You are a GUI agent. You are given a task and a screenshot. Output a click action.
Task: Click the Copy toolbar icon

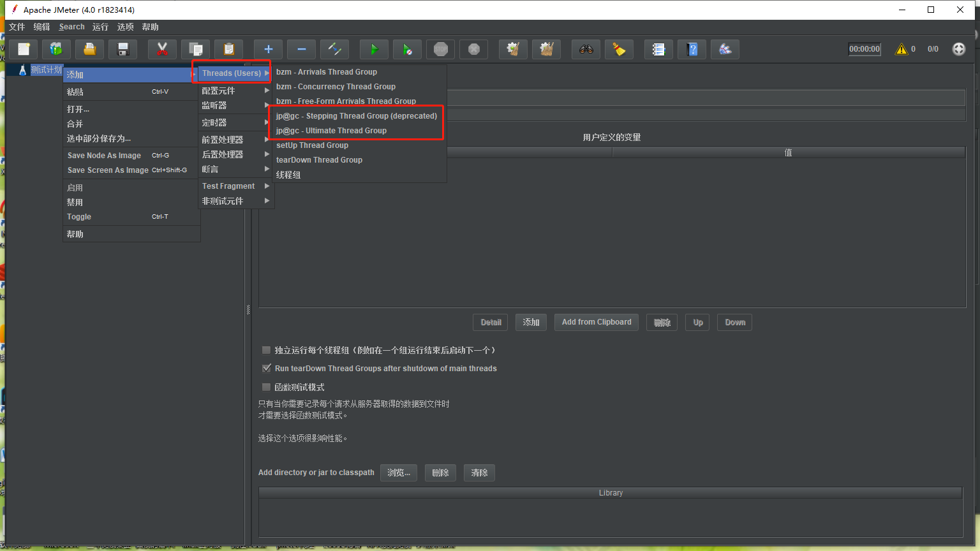click(x=196, y=49)
